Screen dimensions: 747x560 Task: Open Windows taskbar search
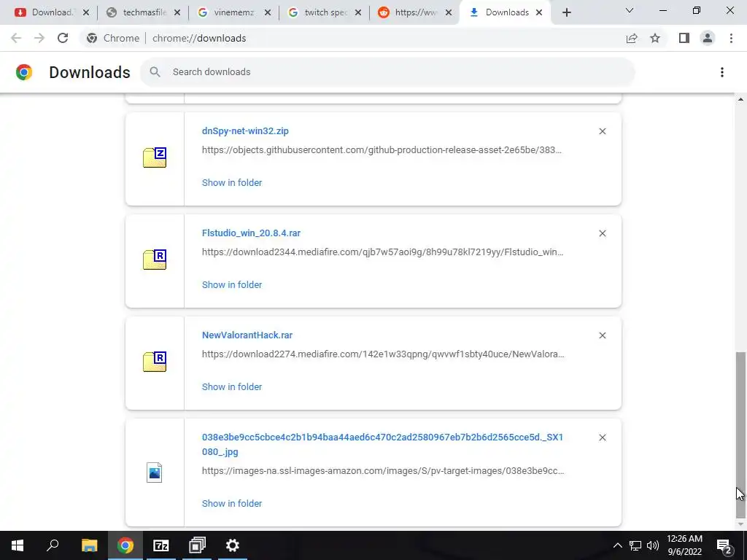53,545
